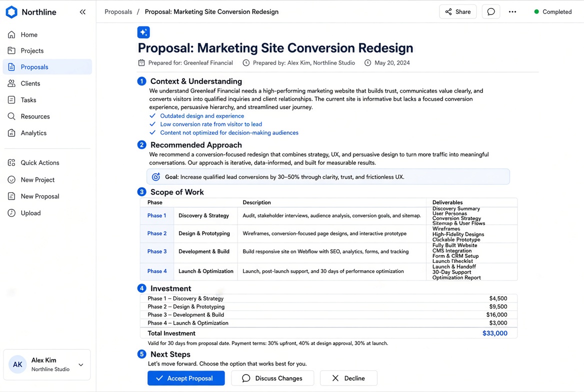The width and height of the screenshot is (584, 392).
Task: Click the Upload clock-style icon
Action: [11, 213]
